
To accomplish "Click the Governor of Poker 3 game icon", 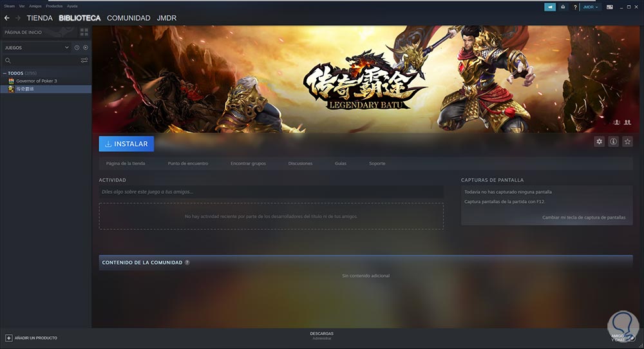I will [12, 81].
